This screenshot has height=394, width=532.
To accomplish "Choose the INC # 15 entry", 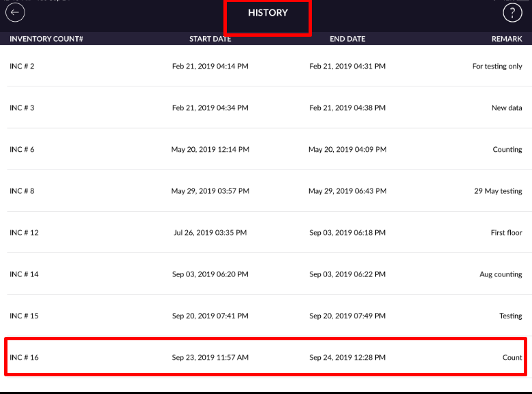I will 24,316.
